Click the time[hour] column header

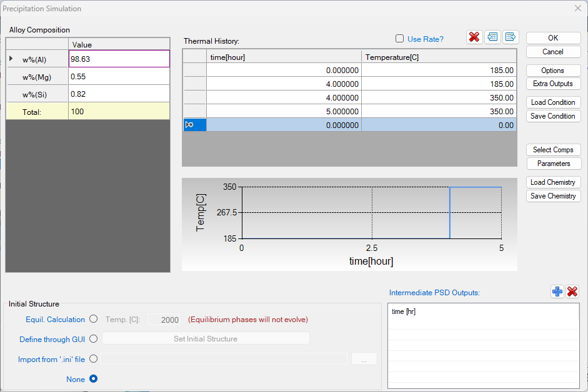(x=284, y=57)
